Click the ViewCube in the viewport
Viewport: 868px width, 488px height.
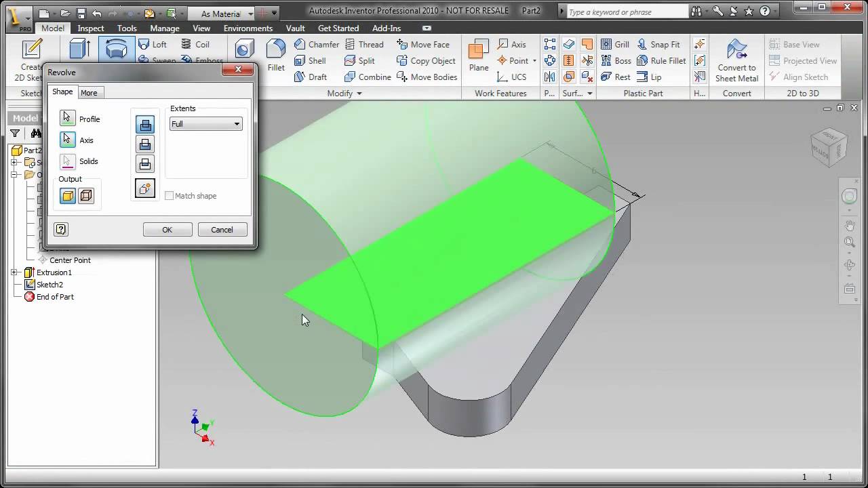(x=829, y=146)
